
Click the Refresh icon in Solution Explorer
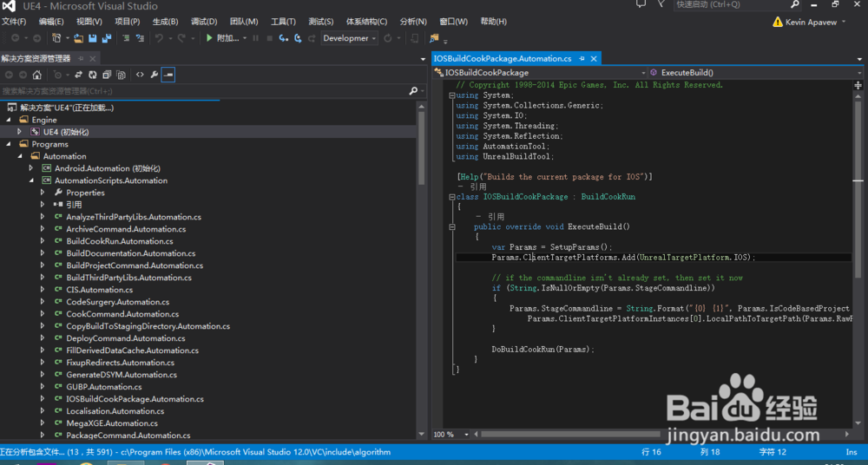(93, 75)
